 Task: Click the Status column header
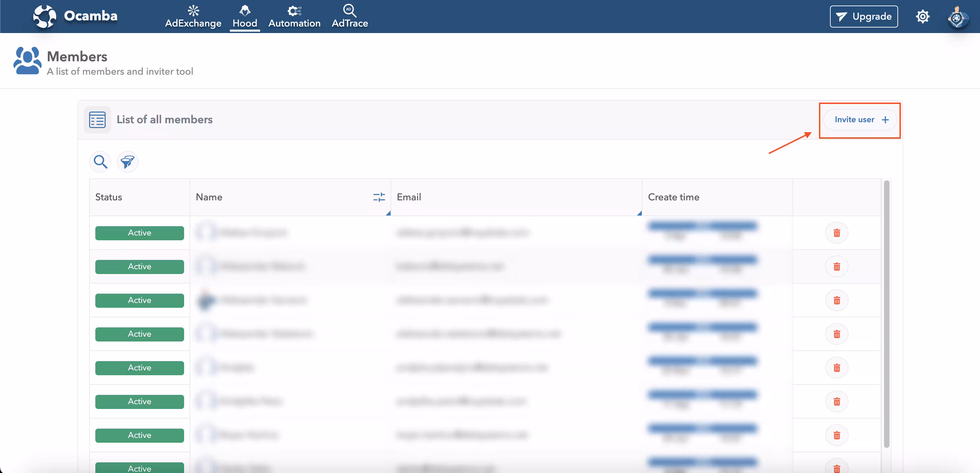tap(109, 197)
